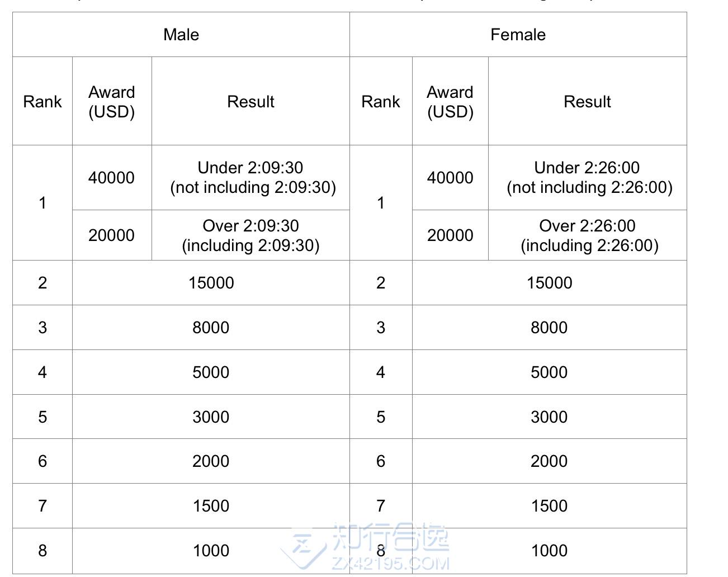
Task: Click the Result header under Male
Action: [250, 102]
